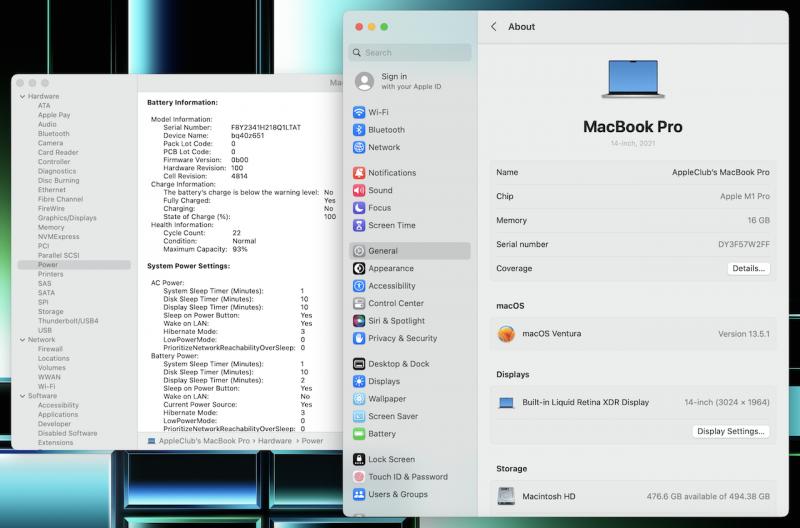
Task: Open Network globe icon
Action: point(359,147)
